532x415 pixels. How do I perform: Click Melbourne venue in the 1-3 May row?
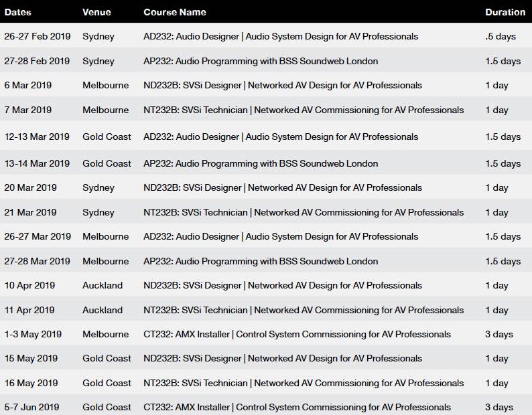(105, 334)
